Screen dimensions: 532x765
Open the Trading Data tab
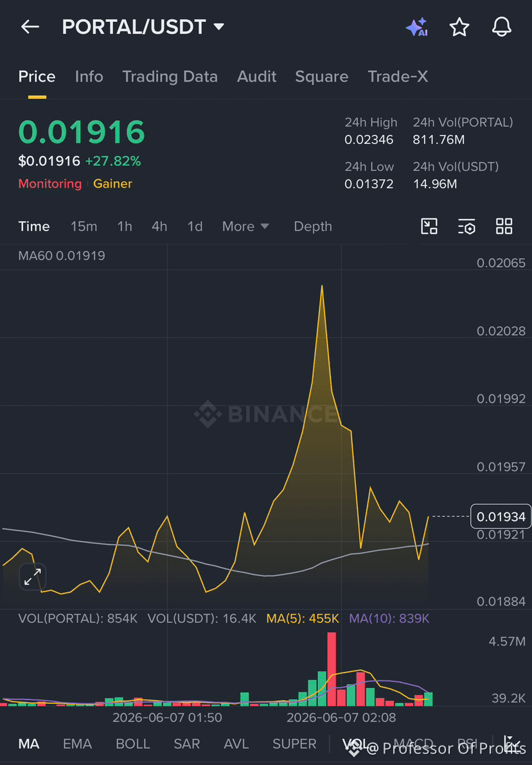(170, 76)
